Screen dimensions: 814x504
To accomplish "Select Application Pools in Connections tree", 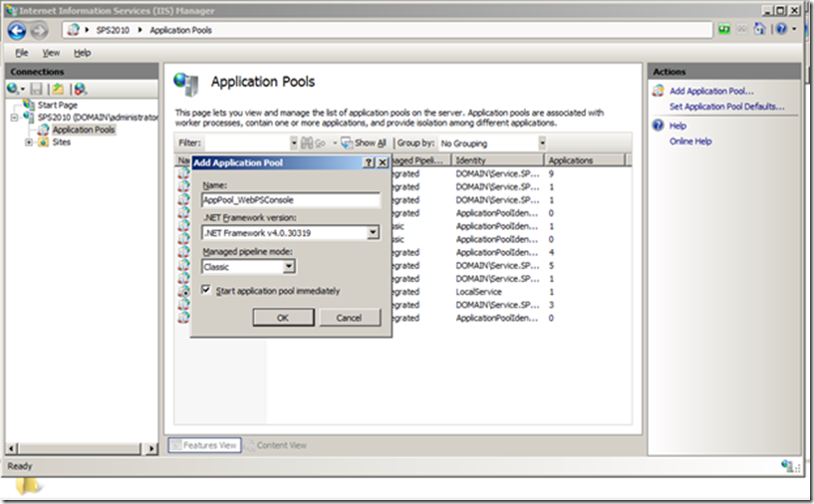I will [83, 129].
